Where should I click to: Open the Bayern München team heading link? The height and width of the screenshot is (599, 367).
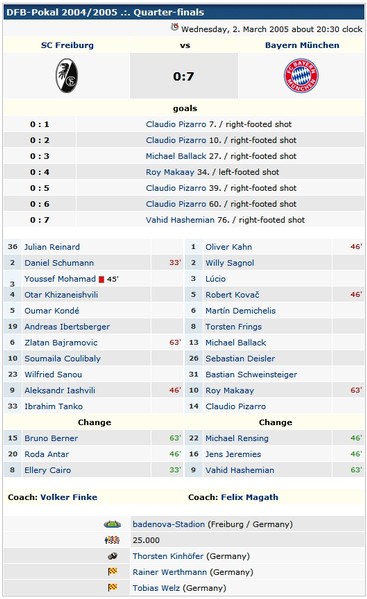tap(302, 45)
